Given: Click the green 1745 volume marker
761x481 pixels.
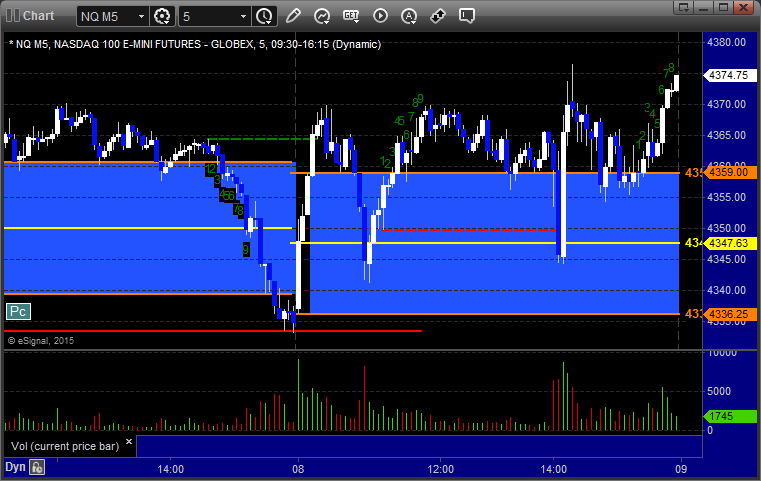Looking at the screenshot, I should coord(729,416).
